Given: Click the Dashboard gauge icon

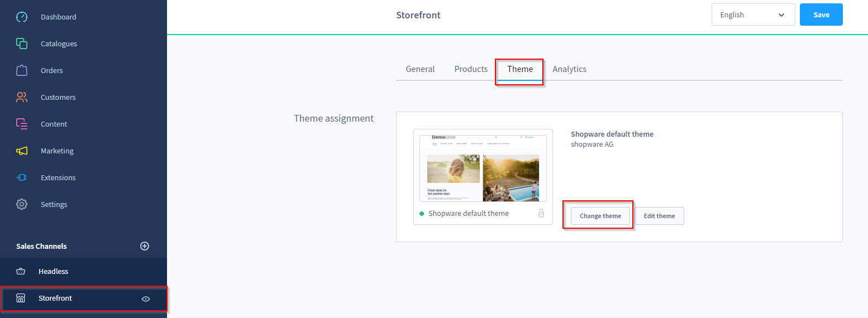Looking at the screenshot, I should pos(22,17).
